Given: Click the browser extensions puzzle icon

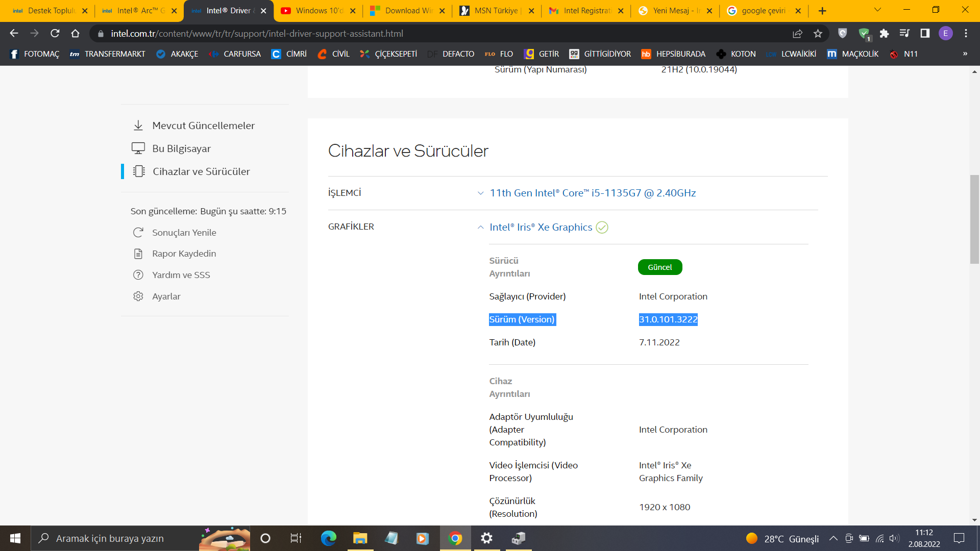Looking at the screenshot, I should [886, 34].
